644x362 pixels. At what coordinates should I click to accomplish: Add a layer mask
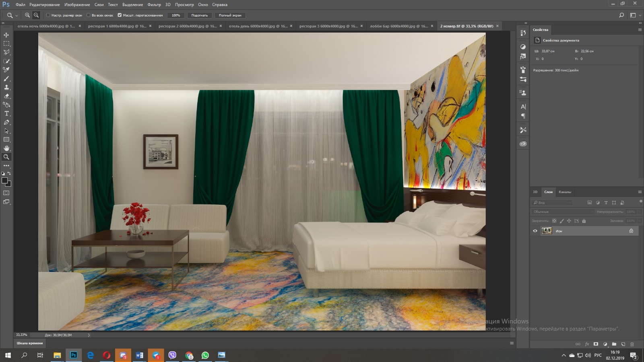(x=596, y=344)
